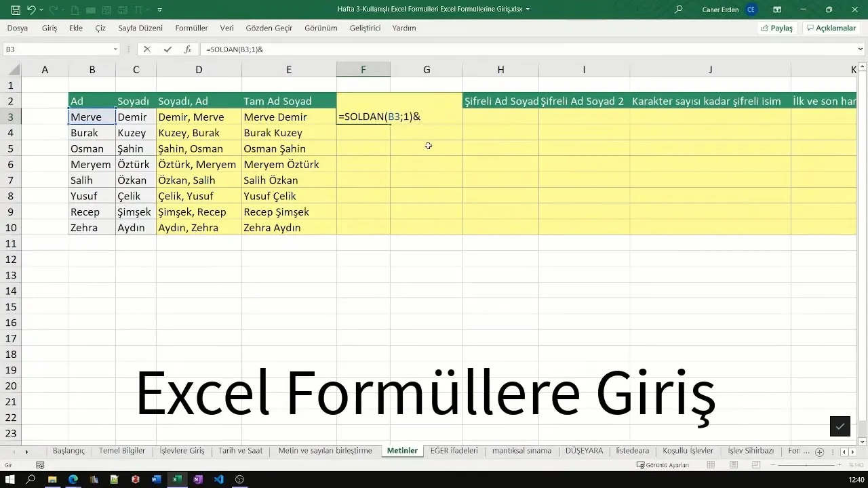
Task: Open the Customize Quick Access Toolbar dropdown
Action: point(159,9)
